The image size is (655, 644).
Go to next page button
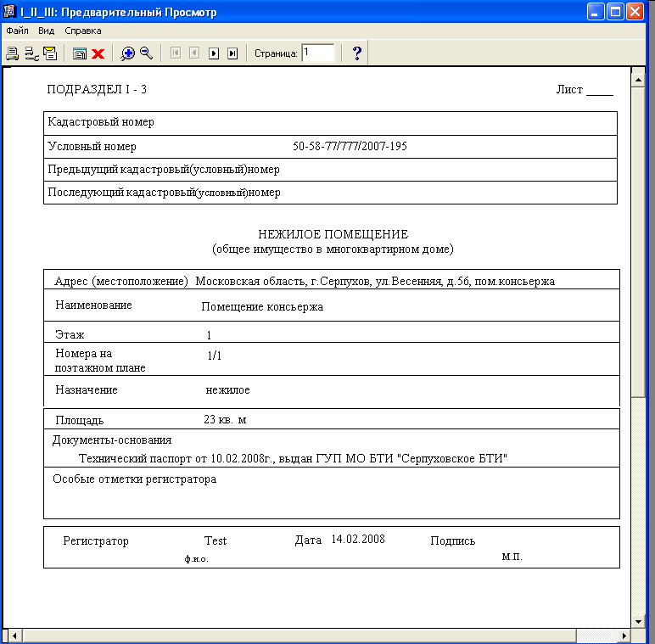[x=214, y=53]
